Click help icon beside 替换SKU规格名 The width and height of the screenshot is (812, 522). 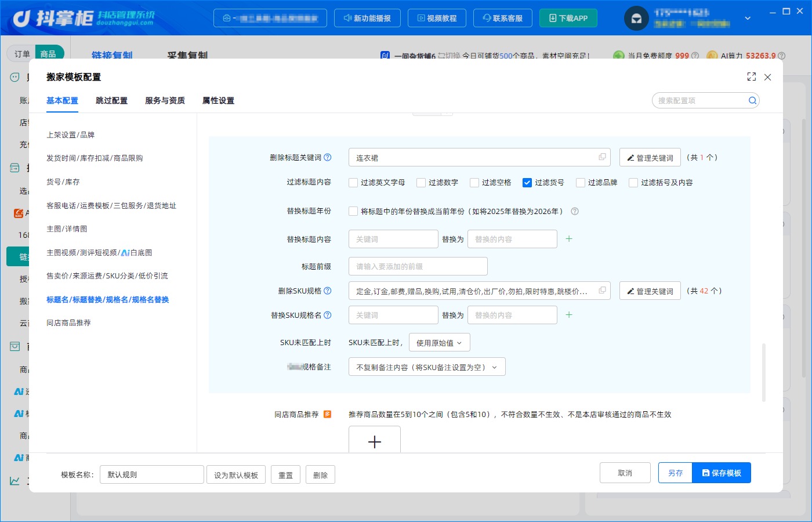(328, 315)
